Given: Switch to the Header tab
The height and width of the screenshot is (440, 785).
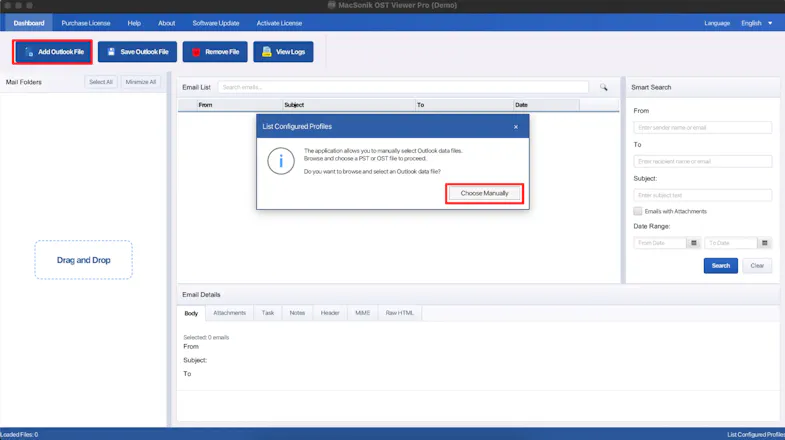Looking at the screenshot, I should (330, 313).
